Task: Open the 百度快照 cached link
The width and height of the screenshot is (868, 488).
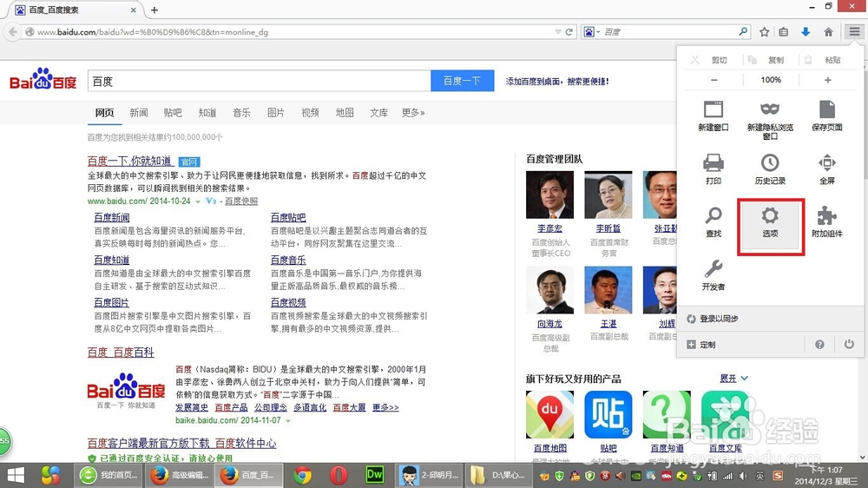Action: click(x=240, y=201)
